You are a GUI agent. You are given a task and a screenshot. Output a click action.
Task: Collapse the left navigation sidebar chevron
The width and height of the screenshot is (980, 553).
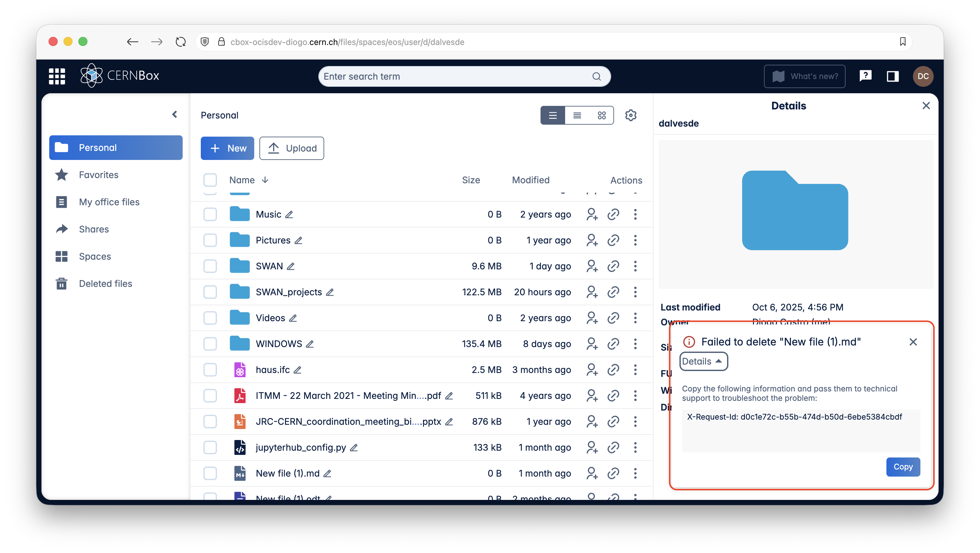pyautogui.click(x=175, y=115)
